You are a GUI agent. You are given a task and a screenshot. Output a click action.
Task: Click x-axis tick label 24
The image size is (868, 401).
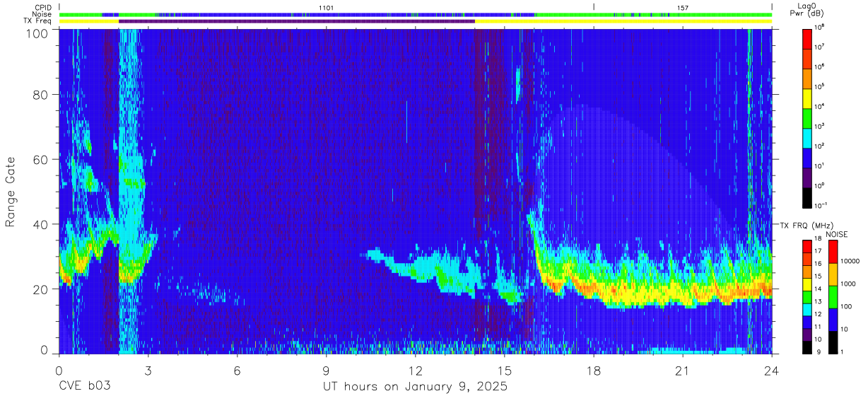tap(772, 371)
